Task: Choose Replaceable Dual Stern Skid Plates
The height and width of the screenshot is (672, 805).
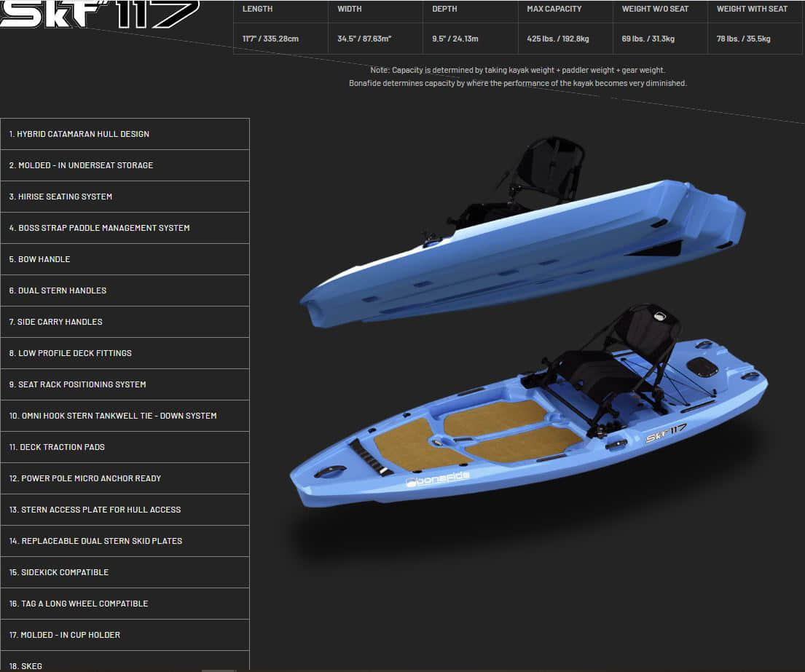Action: 125,541
